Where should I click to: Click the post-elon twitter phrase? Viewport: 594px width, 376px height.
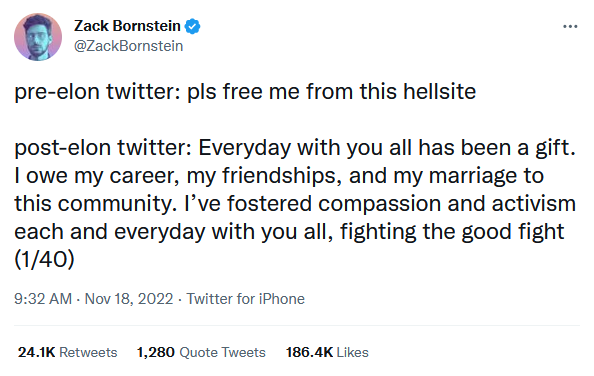click(103, 147)
